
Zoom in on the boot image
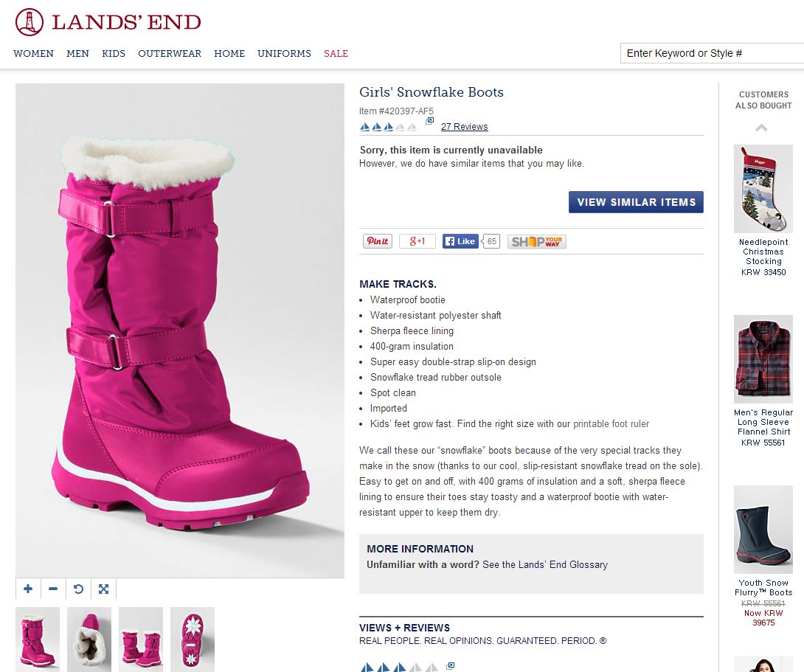[x=28, y=589]
